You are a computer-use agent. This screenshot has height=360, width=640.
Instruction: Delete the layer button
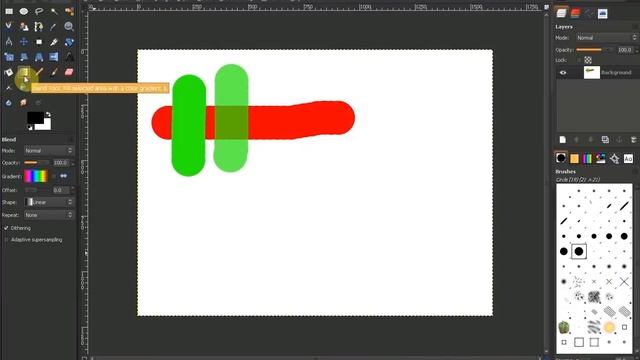pyautogui.click(x=633, y=140)
